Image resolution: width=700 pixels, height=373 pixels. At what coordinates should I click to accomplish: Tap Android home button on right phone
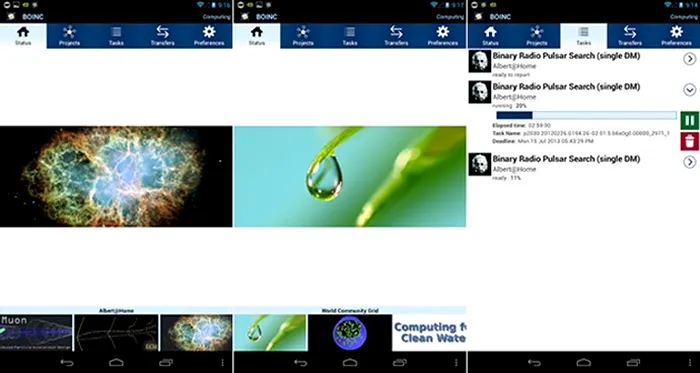click(583, 363)
